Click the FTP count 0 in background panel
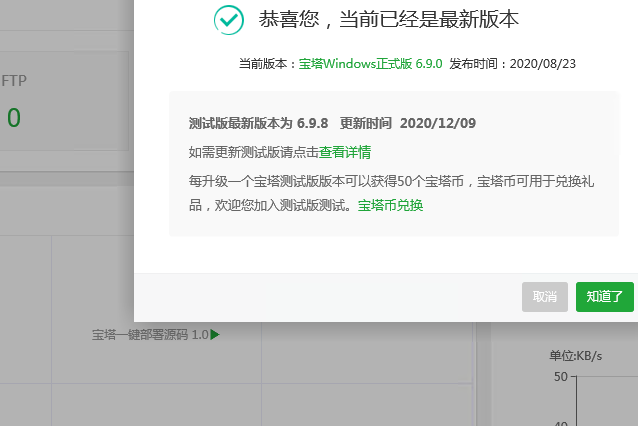This screenshot has width=638, height=426. [x=14, y=118]
